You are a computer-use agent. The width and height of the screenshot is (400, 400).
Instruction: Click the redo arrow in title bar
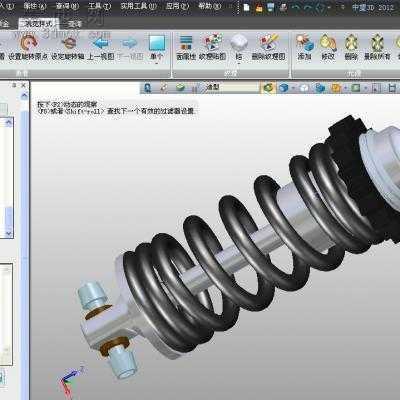(x=308, y=7)
